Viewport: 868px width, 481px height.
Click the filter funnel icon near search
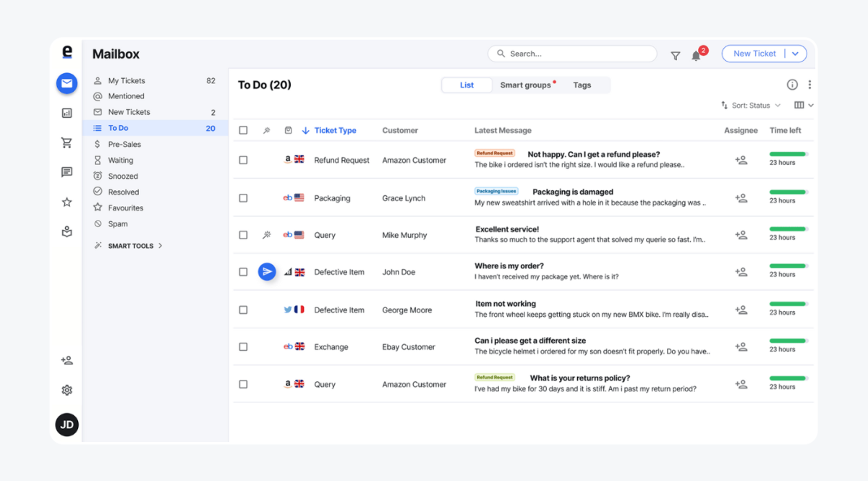click(676, 54)
